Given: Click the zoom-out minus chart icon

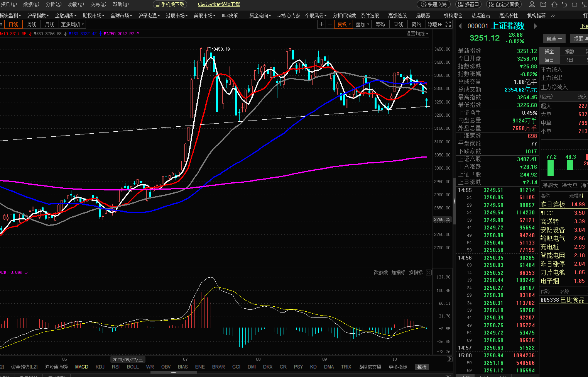Looking at the screenshot, I should click(x=330, y=24).
